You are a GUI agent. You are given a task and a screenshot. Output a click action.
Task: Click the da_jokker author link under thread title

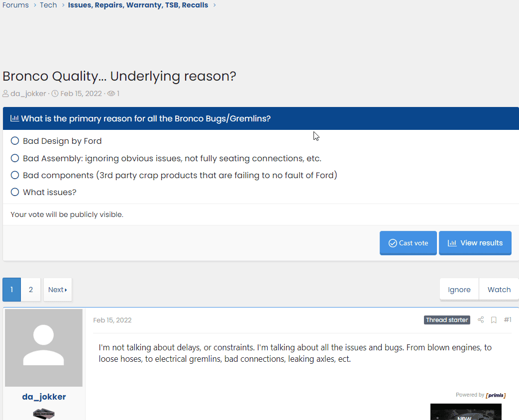tap(28, 94)
